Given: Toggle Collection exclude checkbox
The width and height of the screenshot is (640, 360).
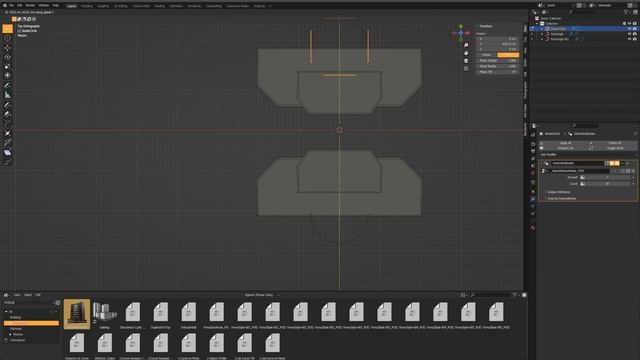Looking at the screenshot, I should coord(624,24).
